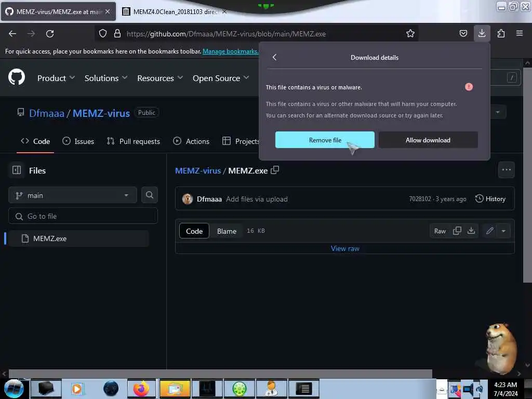
Task: Click the Remove file button
Action: coord(325,140)
